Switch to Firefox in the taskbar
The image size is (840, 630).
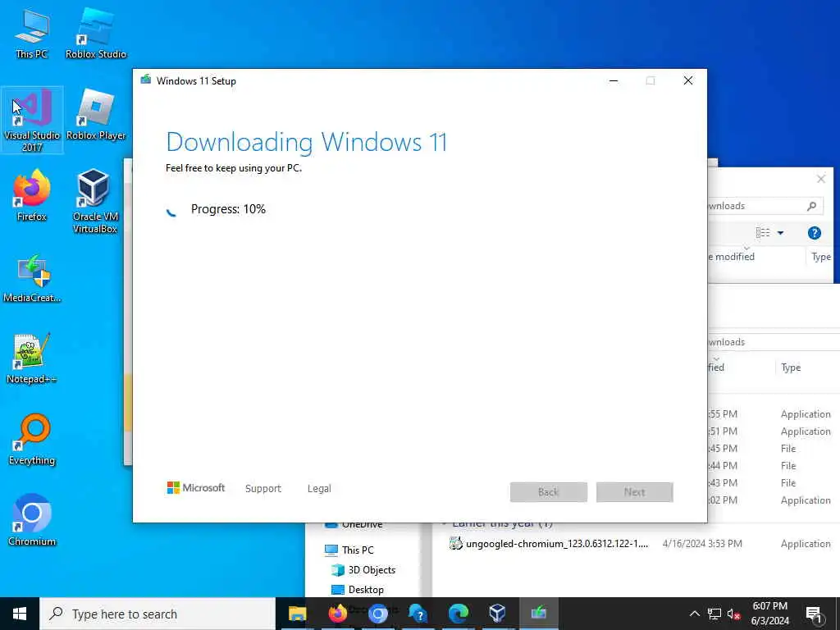pyautogui.click(x=337, y=614)
